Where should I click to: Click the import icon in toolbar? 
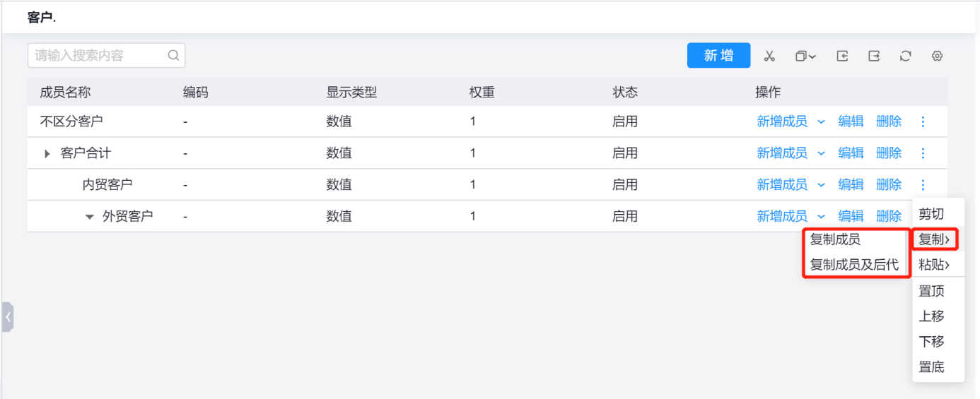pyautogui.click(x=842, y=56)
